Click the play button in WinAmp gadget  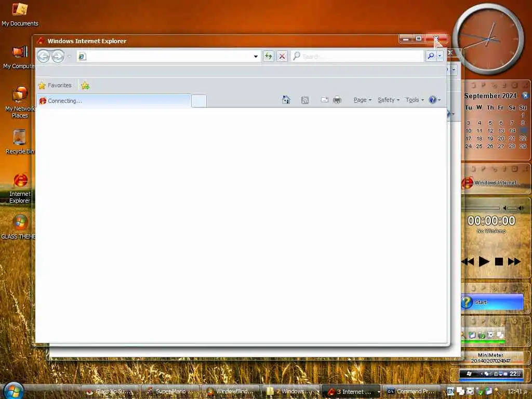click(x=484, y=262)
